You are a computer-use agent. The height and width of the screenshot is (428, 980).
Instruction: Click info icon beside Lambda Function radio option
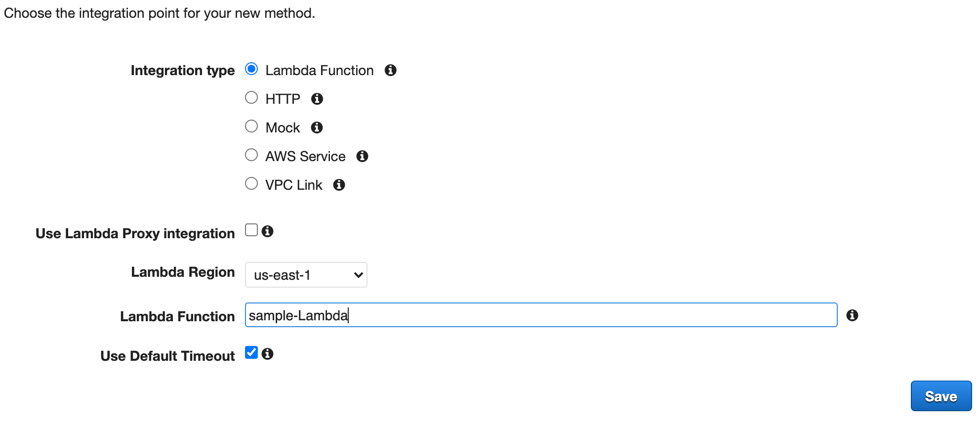(x=390, y=70)
